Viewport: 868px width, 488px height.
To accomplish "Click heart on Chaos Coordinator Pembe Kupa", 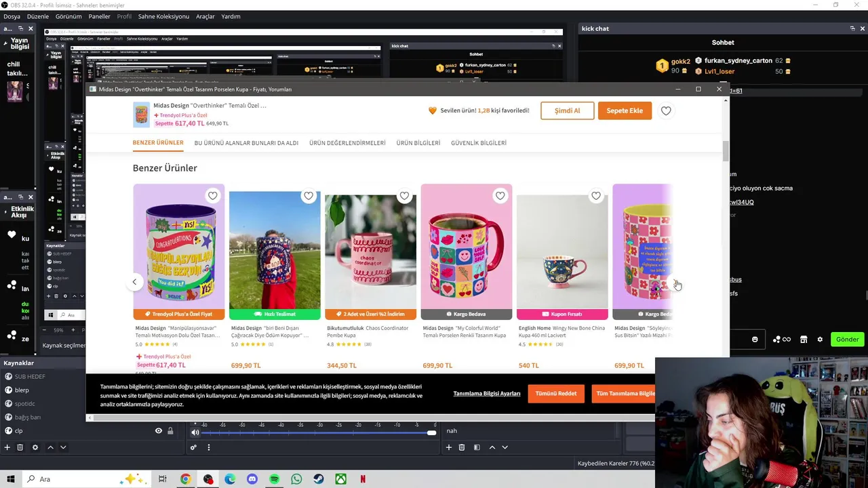I will (404, 196).
